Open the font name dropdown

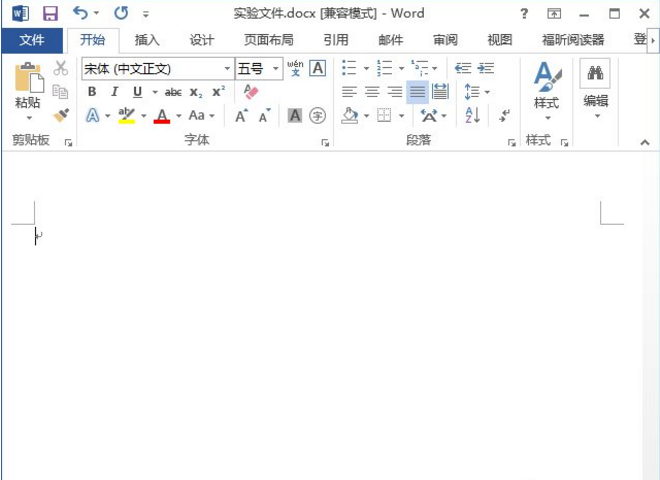coord(227,68)
